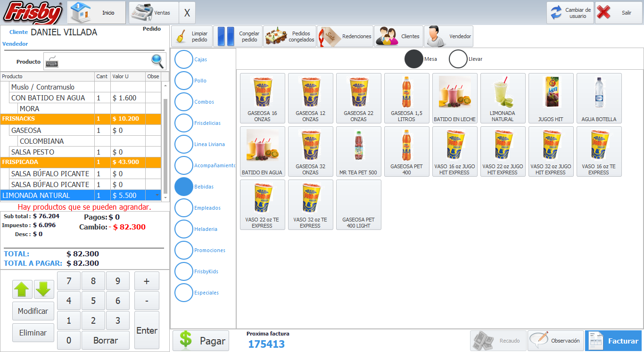Click the Borrar keypad button
Image resolution: width=644 pixels, height=352 pixels.
pos(106,340)
